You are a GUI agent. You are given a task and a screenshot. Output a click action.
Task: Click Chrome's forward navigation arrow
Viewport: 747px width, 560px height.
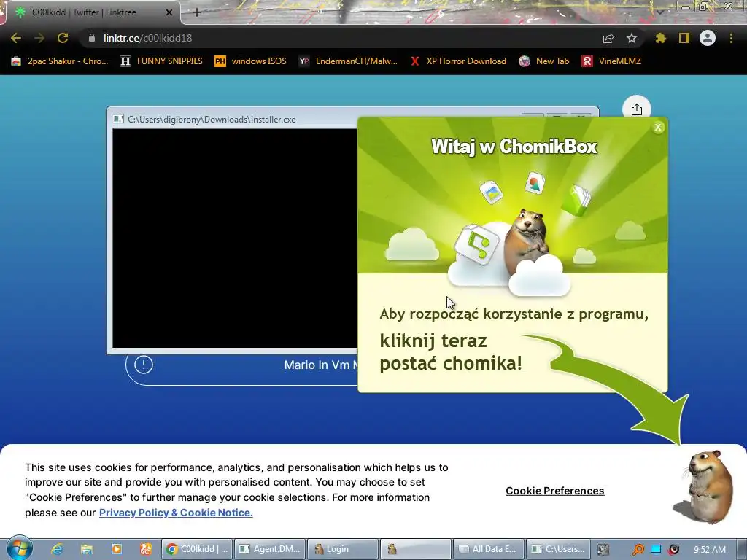click(39, 38)
